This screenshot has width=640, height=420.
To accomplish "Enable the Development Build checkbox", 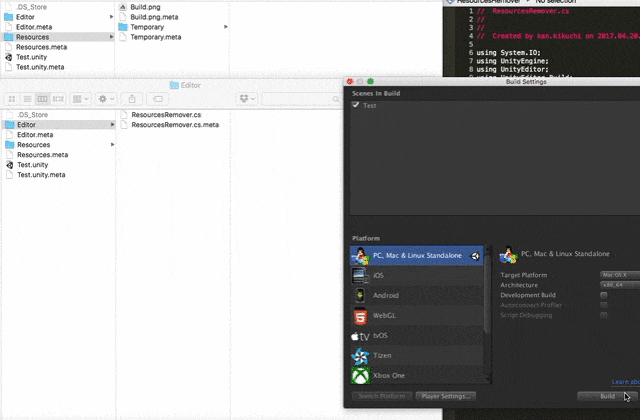I will click(604, 295).
